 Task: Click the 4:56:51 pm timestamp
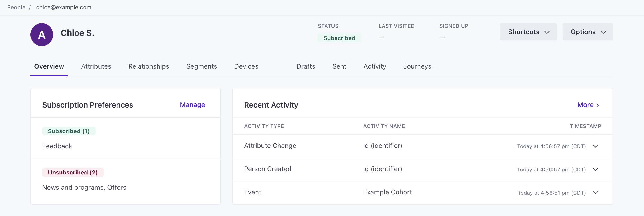(551, 193)
